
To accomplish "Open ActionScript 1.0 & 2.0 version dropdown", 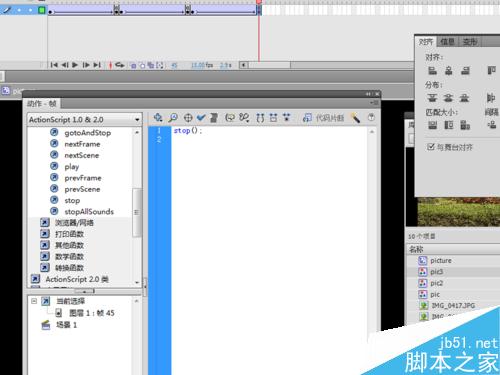I will pos(84,119).
